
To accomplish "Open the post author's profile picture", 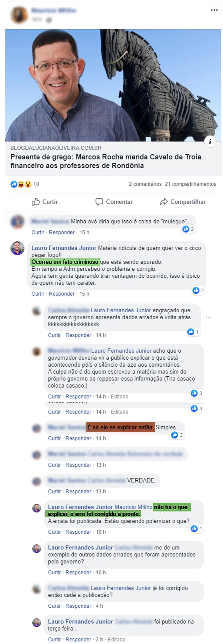I will tap(19, 15).
